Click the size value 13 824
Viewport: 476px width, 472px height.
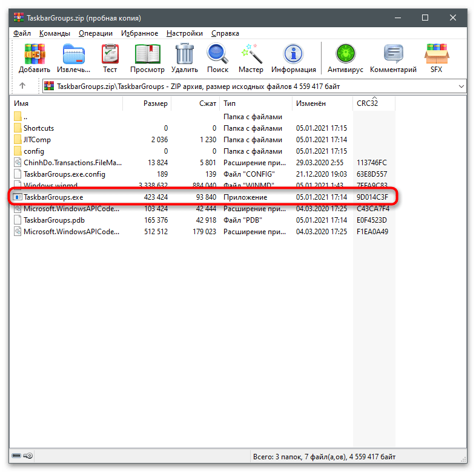point(157,163)
